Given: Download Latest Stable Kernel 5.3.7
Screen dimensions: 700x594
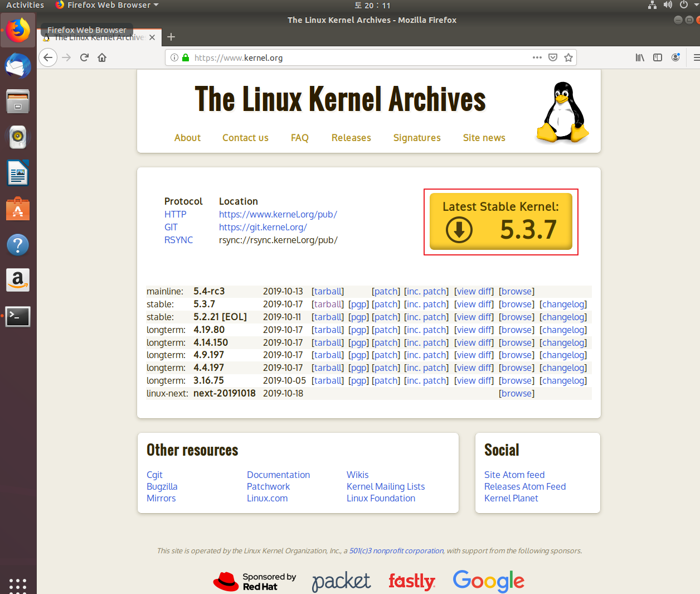Looking at the screenshot, I should (x=501, y=221).
